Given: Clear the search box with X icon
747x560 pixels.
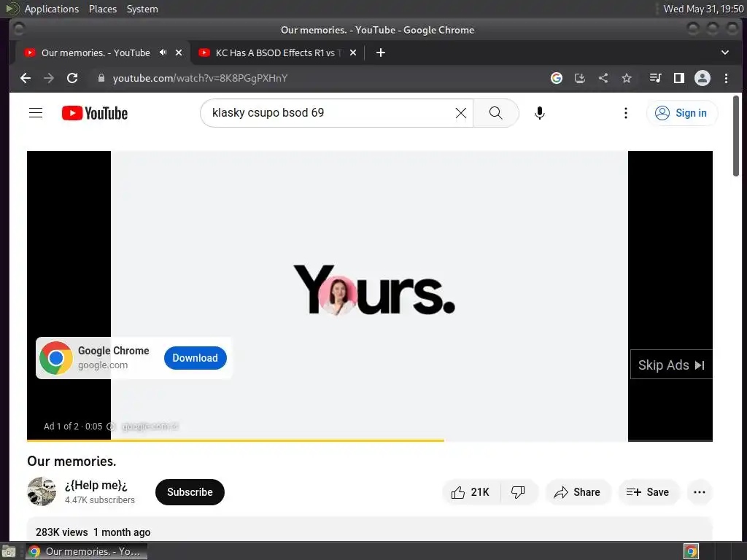Looking at the screenshot, I should point(461,113).
